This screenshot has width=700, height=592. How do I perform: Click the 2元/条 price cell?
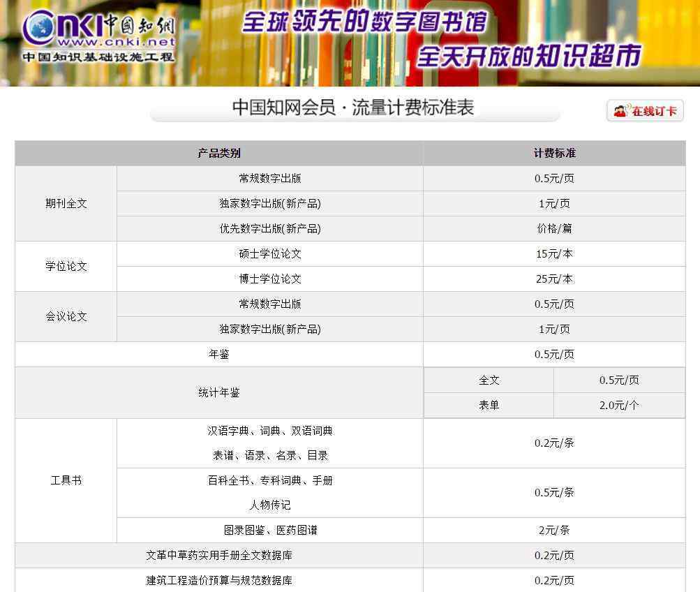tap(554, 531)
